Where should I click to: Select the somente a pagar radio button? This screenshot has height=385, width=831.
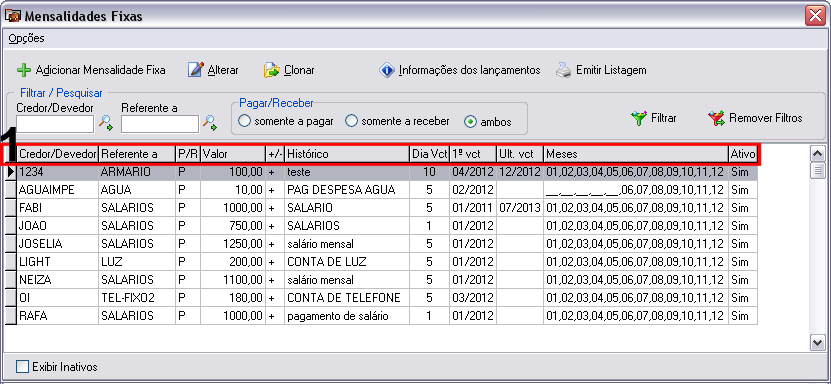[244, 121]
